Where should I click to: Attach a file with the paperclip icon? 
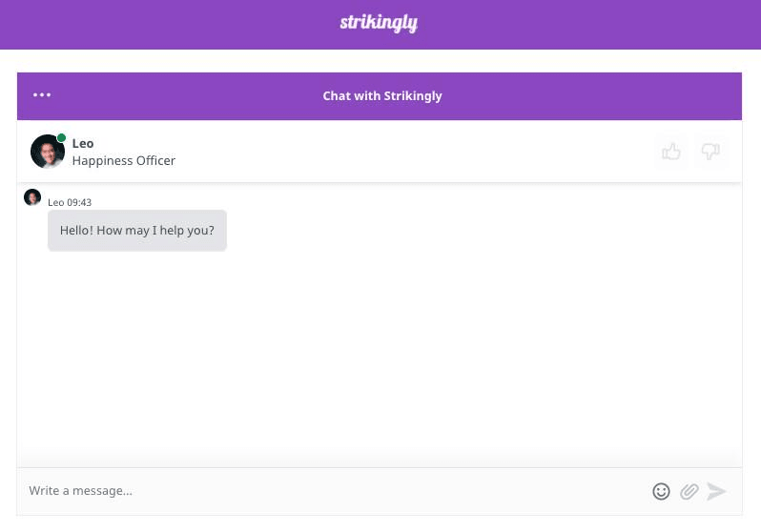pos(689,492)
